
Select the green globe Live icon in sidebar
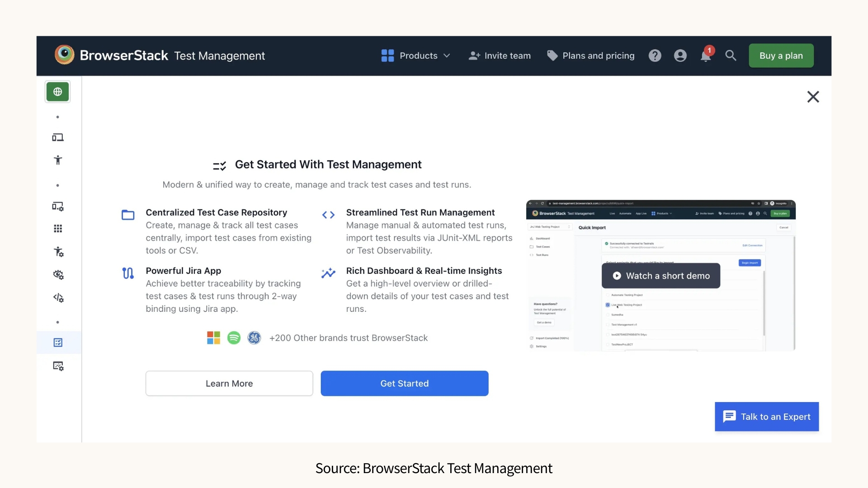tap(57, 92)
